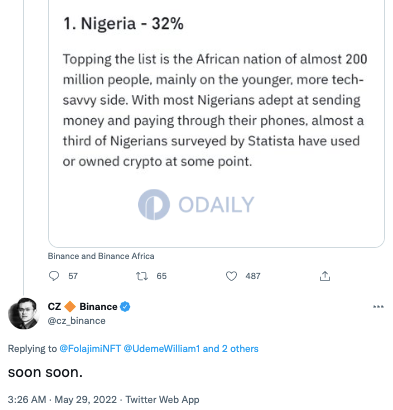
Task: Open CZ's profile avatar photo
Action: click(23, 314)
